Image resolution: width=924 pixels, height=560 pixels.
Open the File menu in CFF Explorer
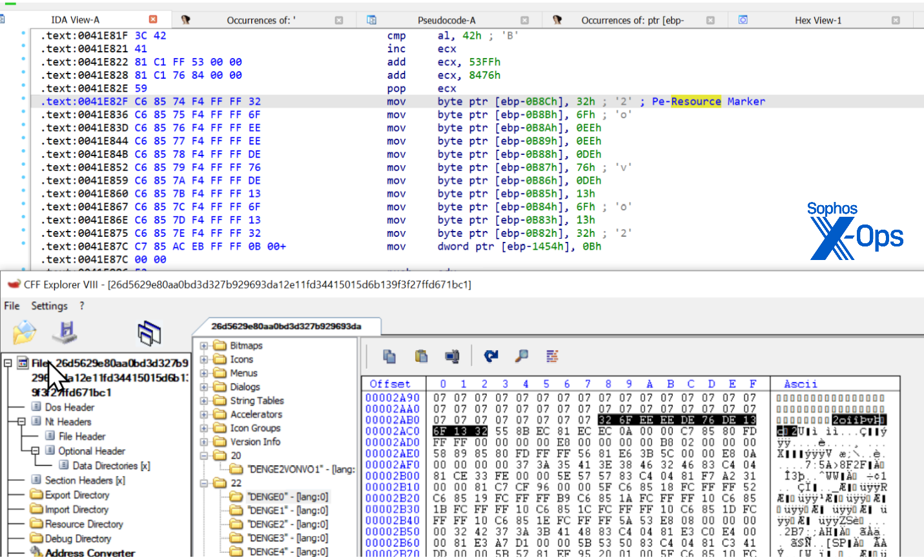point(11,306)
